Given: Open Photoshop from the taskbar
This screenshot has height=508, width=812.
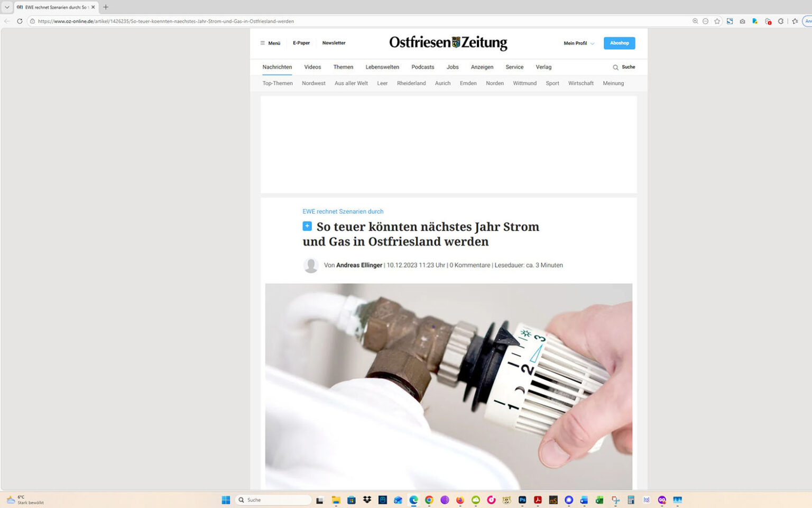Looking at the screenshot, I should 522,500.
